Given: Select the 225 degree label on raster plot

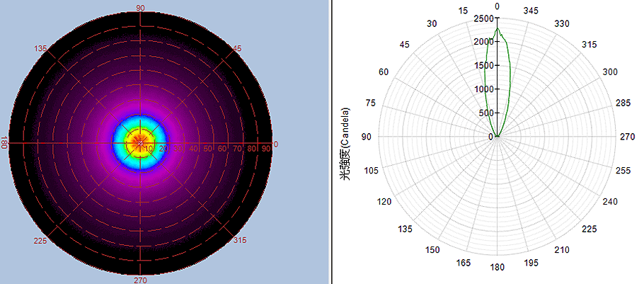Looking at the screenshot, I should point(40,241).
